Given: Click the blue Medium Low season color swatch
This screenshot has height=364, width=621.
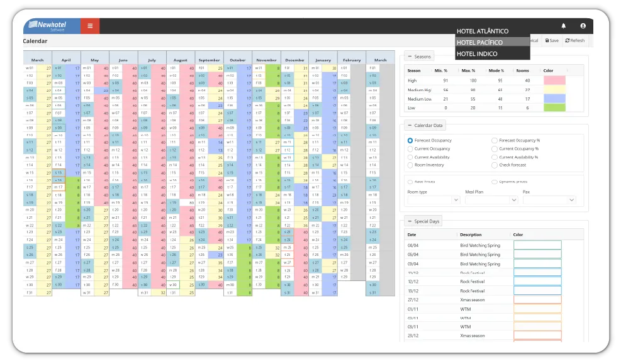Looking at the screenshot, I should click(554, 99).
